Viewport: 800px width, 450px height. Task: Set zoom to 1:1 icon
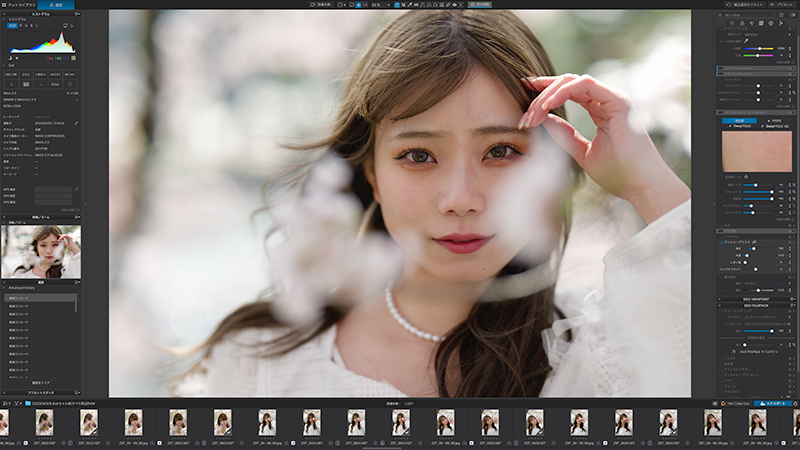365,5
